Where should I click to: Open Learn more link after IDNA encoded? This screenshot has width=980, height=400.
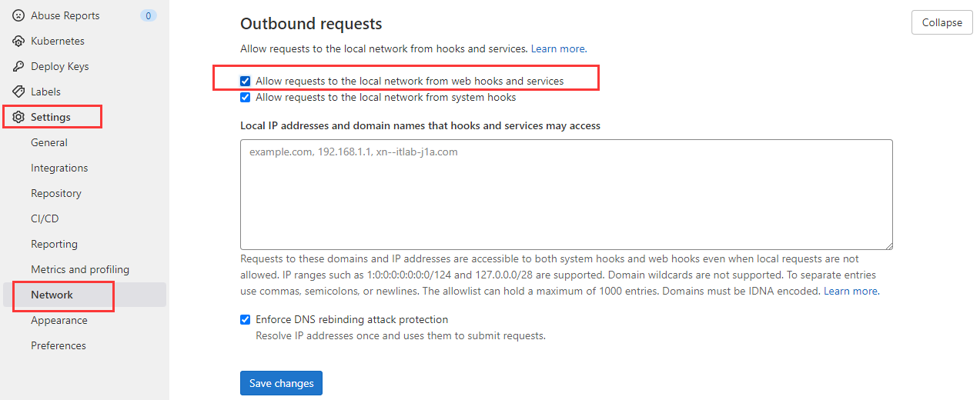[851, 292]
